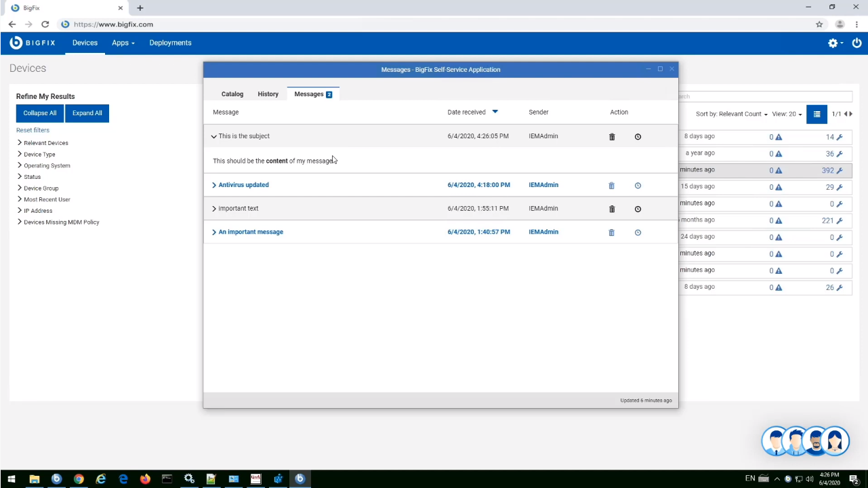Switch to the History tab

tap(268, 94)
